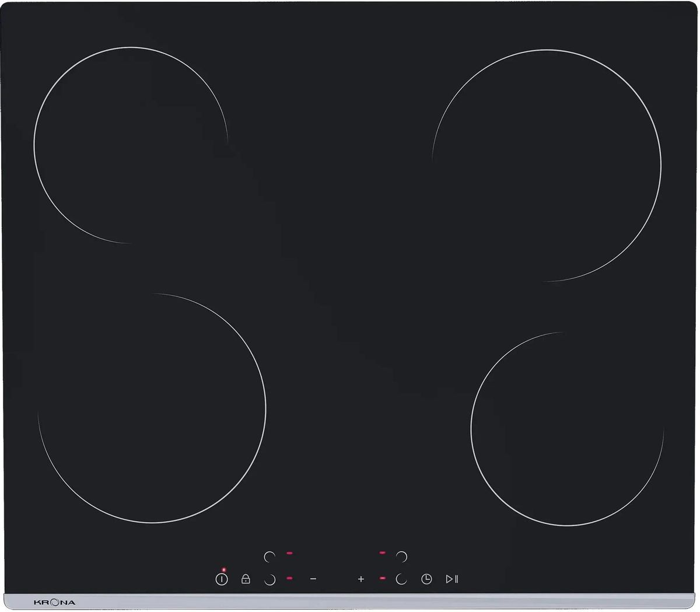Tap the play/pause key

coord(452,579)
